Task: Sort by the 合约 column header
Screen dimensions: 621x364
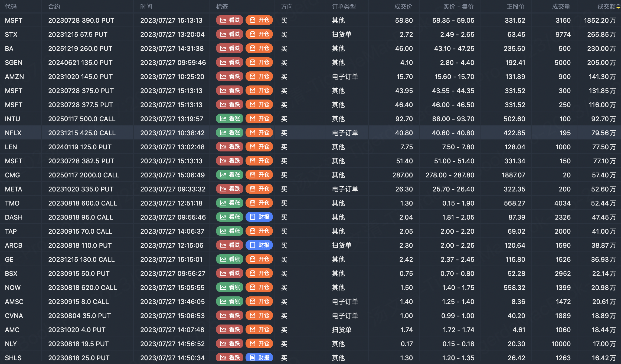Action: (x=54, y=7)
